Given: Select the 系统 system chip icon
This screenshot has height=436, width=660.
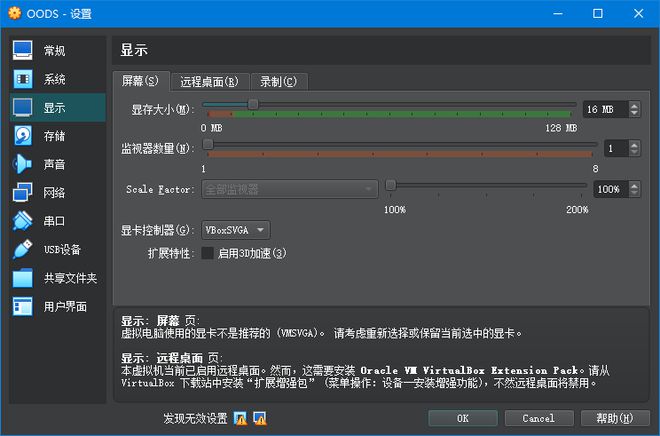Looking at the screenshot, I should click(22, 79).
